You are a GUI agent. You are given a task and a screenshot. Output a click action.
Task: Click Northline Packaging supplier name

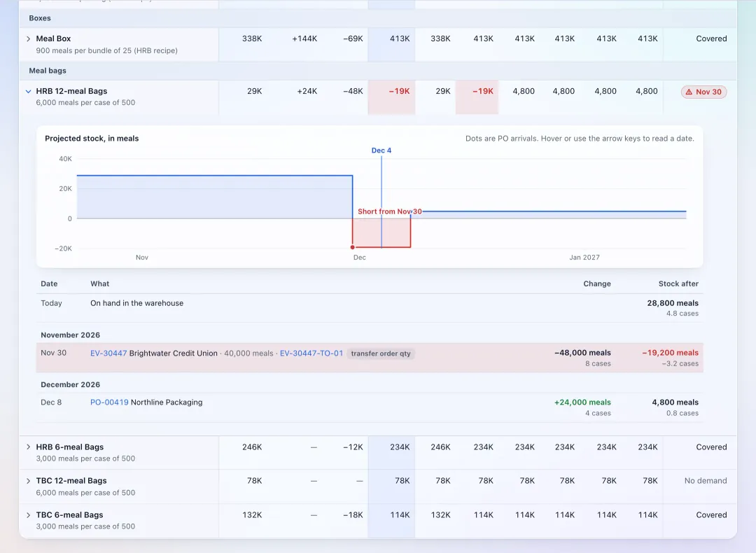click(167, 402)
